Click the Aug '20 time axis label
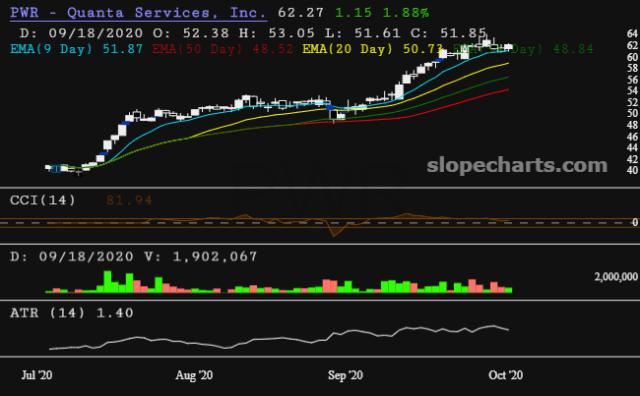 click(x=194, y=375)
